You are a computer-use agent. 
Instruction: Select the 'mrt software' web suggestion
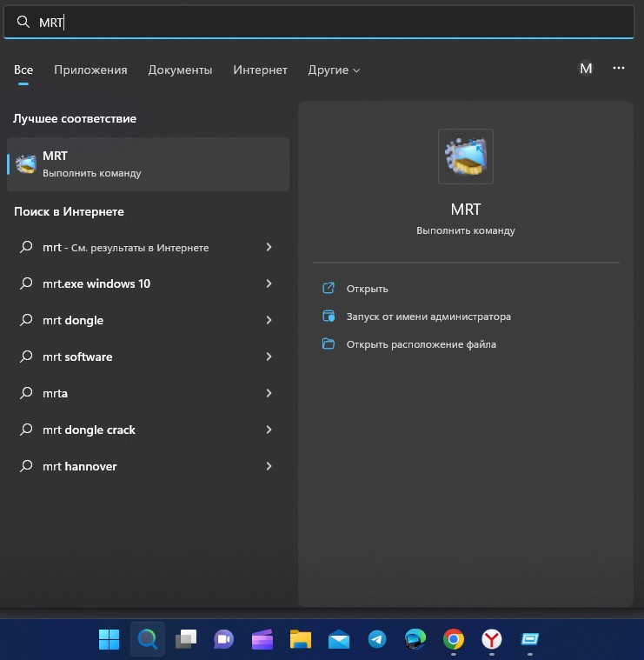pos(77,357)
